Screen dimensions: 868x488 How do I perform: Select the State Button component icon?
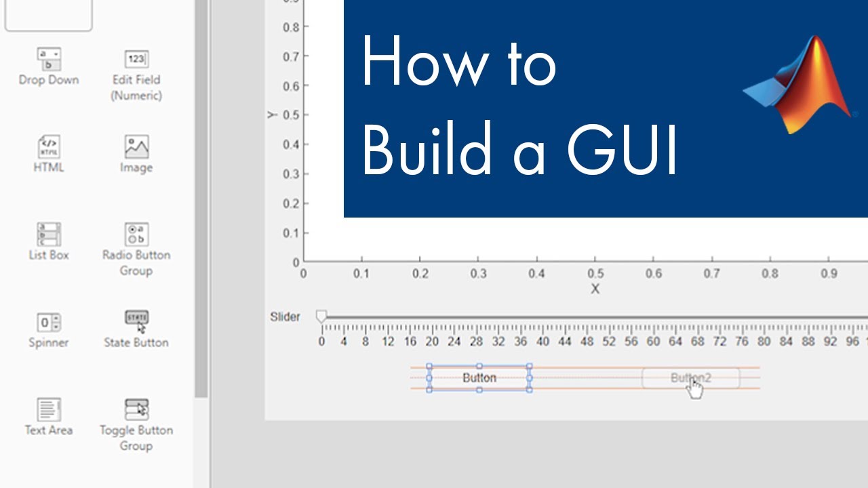click(136, 321)
